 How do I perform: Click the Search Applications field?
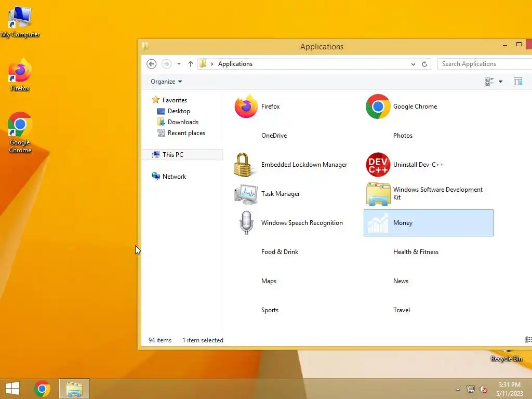[x=485, y=64]
